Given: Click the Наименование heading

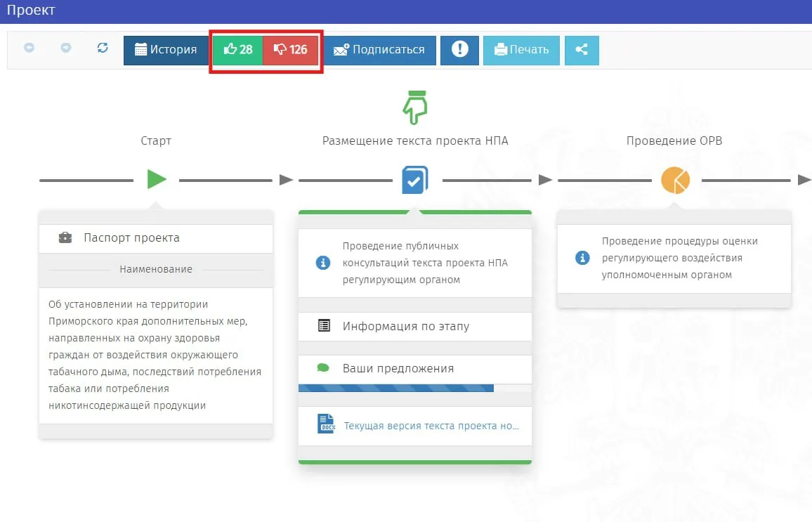Looking at the screenshot, I should click(156, 269).
